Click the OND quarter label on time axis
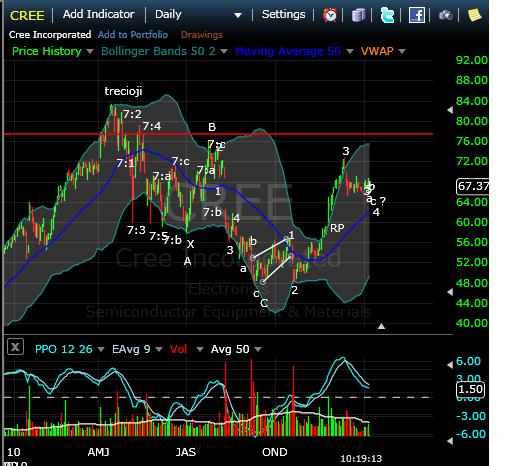Viewport: 512px width, 466px height. (275, 452)
